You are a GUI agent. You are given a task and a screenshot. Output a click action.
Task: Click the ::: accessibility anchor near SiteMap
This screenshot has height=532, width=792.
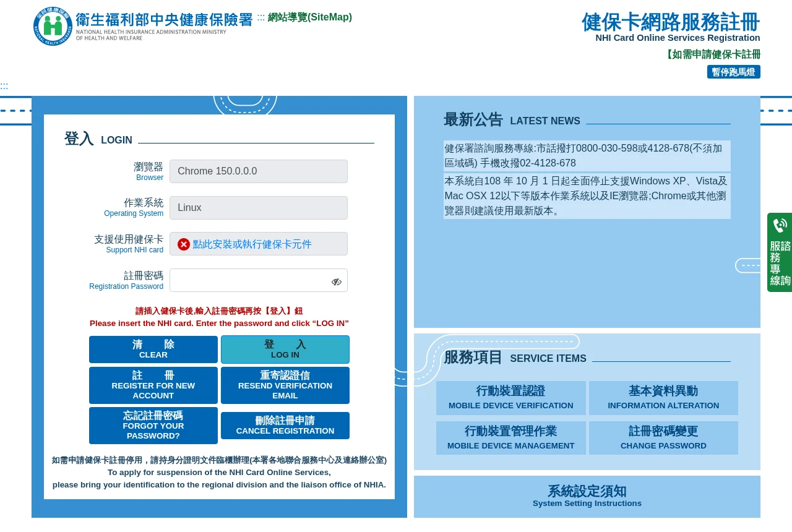[x=261, y=17]
